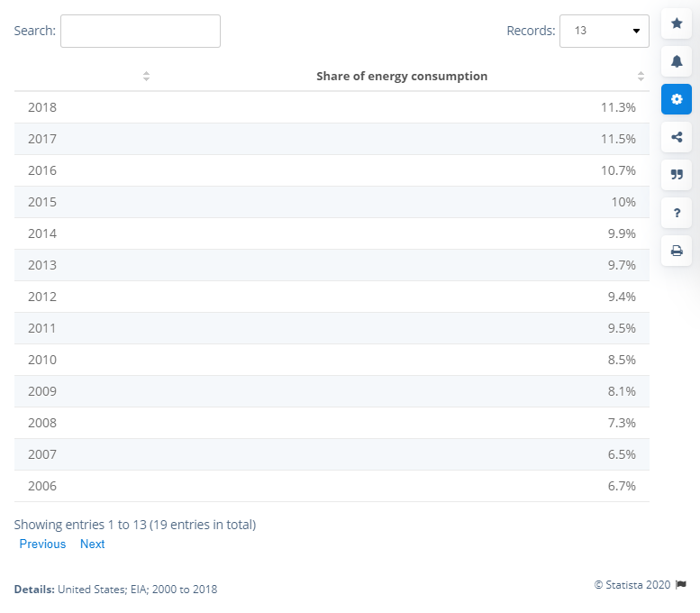Focus the Search input field
The height and width of the screenshot is (613, 700).
pos(140,31)
